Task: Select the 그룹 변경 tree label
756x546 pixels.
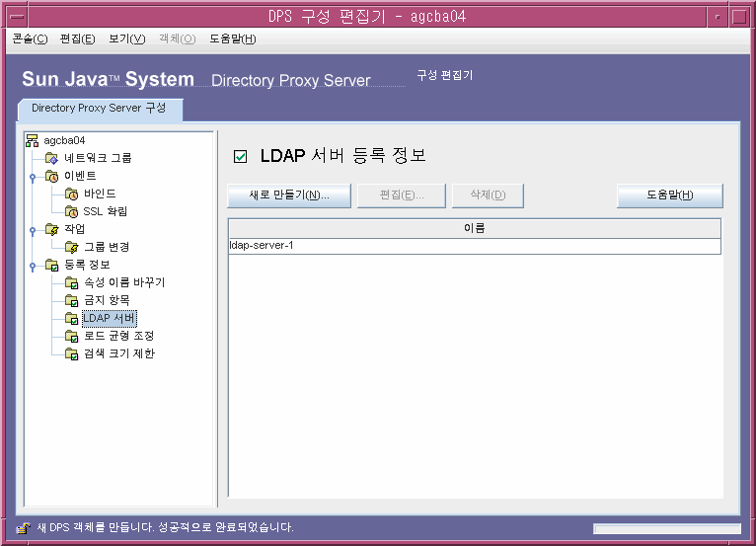Action: pyautogui.click(x=107, y=247)
